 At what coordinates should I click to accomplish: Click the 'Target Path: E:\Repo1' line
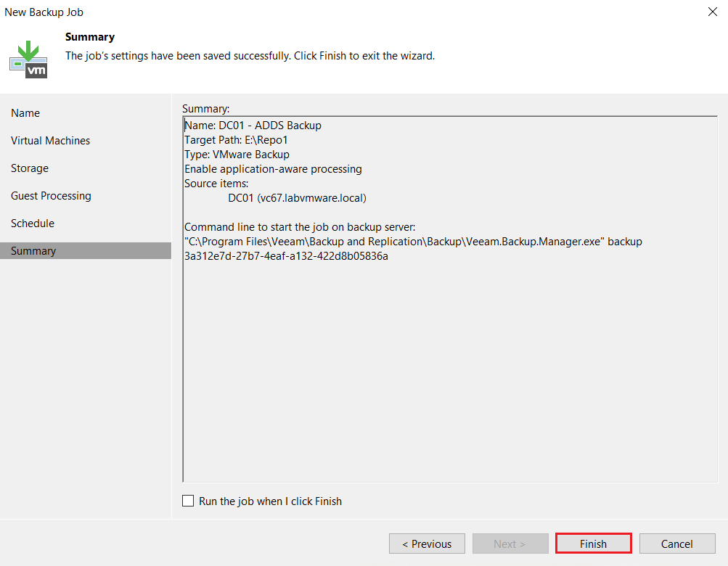(236, 140)
